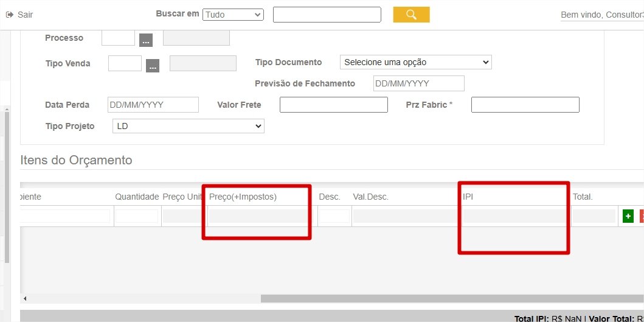
Task: Remove item with red delete button
Action: (x=642, y=216)
